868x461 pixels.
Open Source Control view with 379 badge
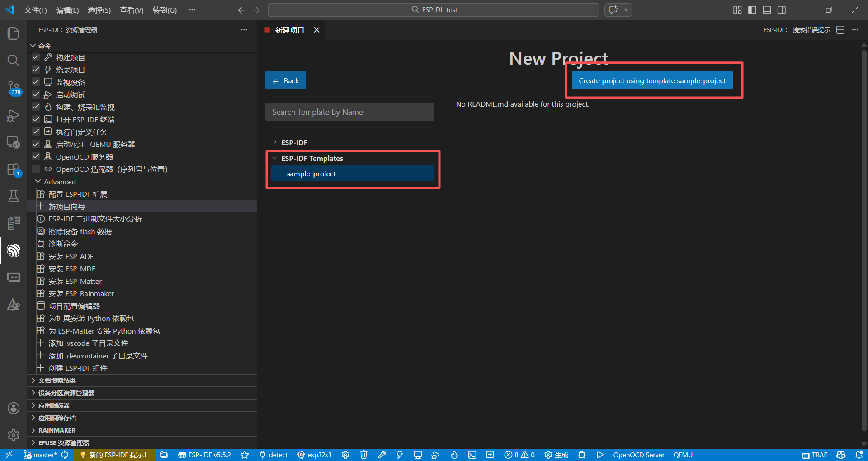[x=14, y=88]
